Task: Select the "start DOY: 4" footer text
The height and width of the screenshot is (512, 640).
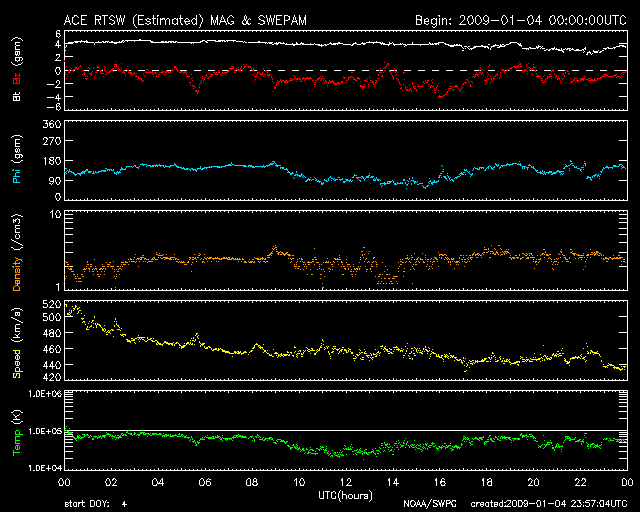Action: tap(96, 504)
